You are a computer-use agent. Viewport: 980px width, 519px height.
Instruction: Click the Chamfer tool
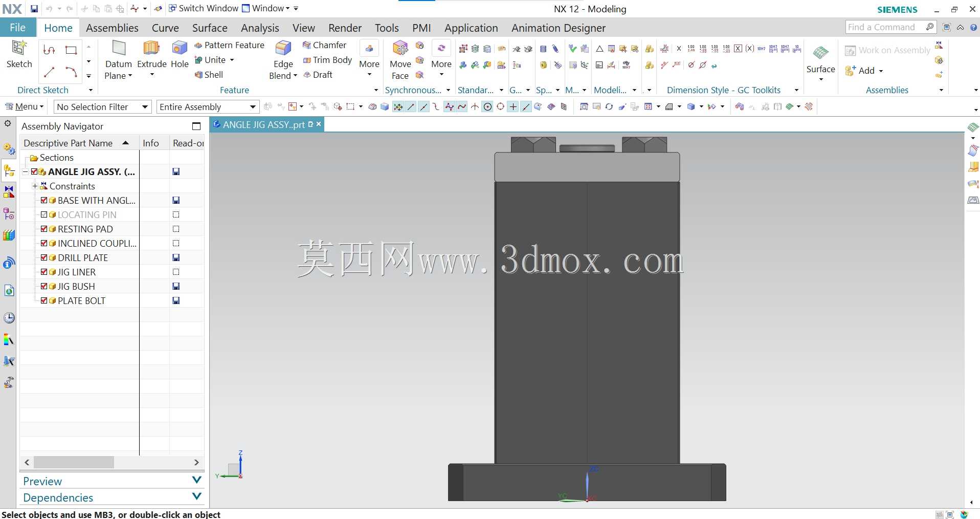pyautogui.click(x=324, y=45)
